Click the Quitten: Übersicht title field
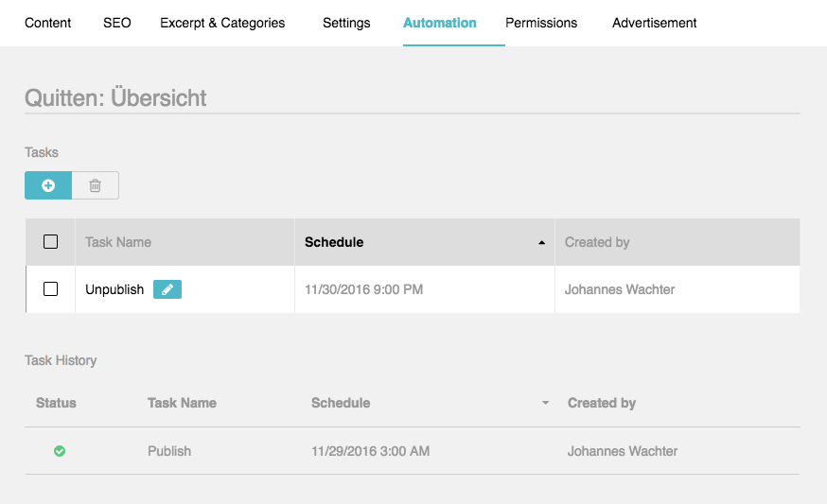This screenshot has height=504, width=827. pos(413,98)
